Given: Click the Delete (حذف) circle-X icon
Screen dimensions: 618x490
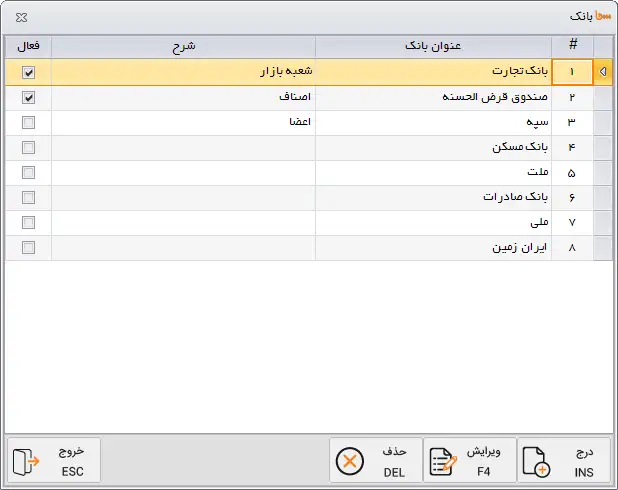Looking at the screenshot, I should click(x=349, y=461).
